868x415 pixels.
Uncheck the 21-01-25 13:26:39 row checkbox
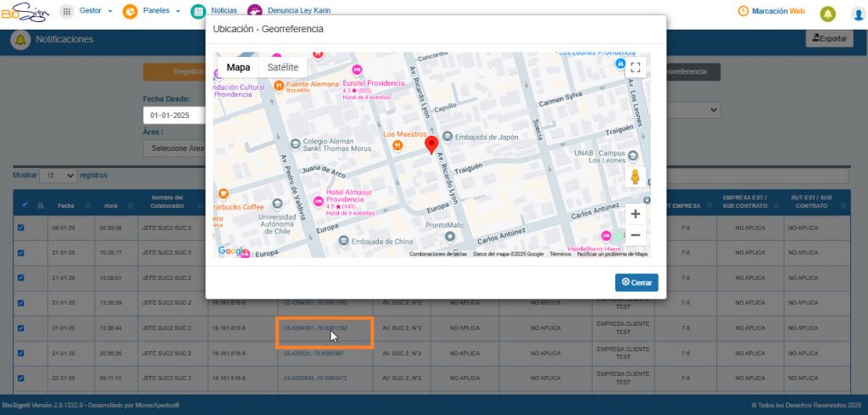(21, 302)
